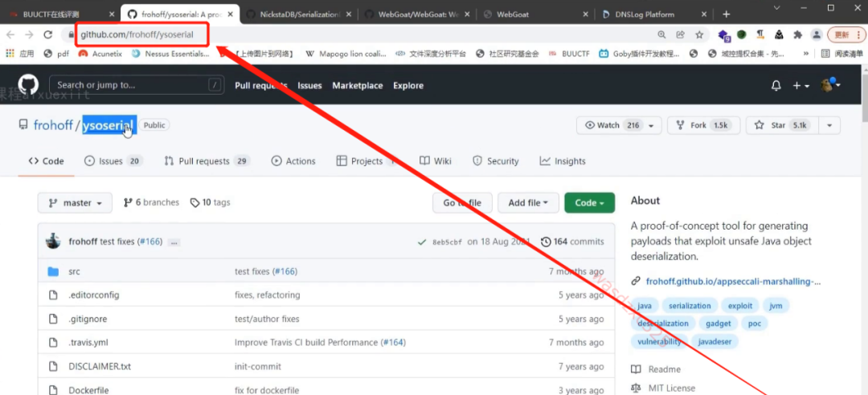Click the serialization topic tag
Viewport: 868px width, 395px height.
[x=690, y=305]
